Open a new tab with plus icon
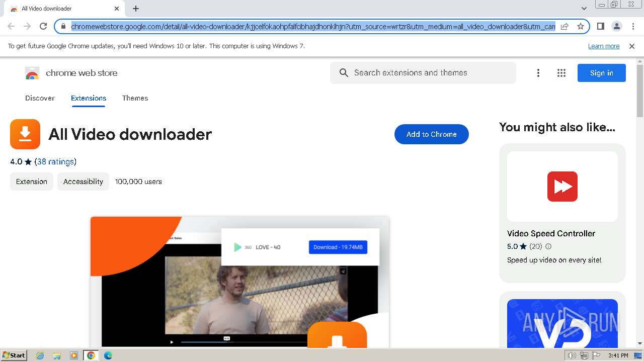This screenshot has height=362, width=644. 136,9
